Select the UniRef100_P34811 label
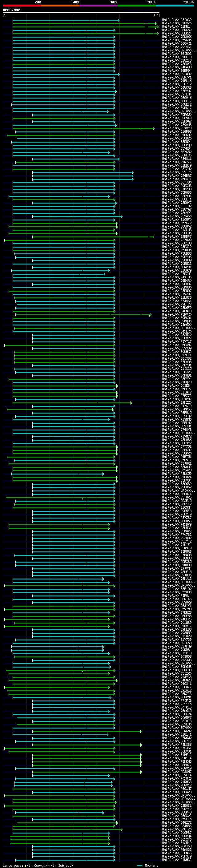Image resolution: width=197 pixels, height=868 pixels. click(177, 159)
